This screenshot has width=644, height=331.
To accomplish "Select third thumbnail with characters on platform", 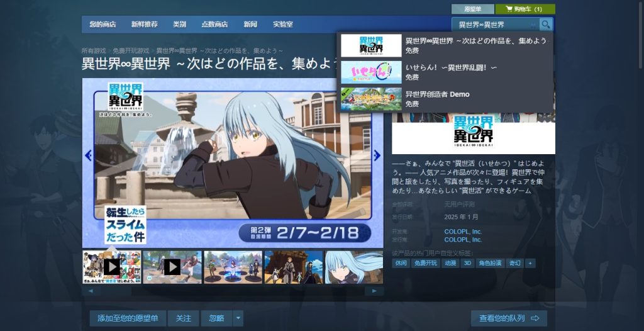I will click(x=233, y=267).
